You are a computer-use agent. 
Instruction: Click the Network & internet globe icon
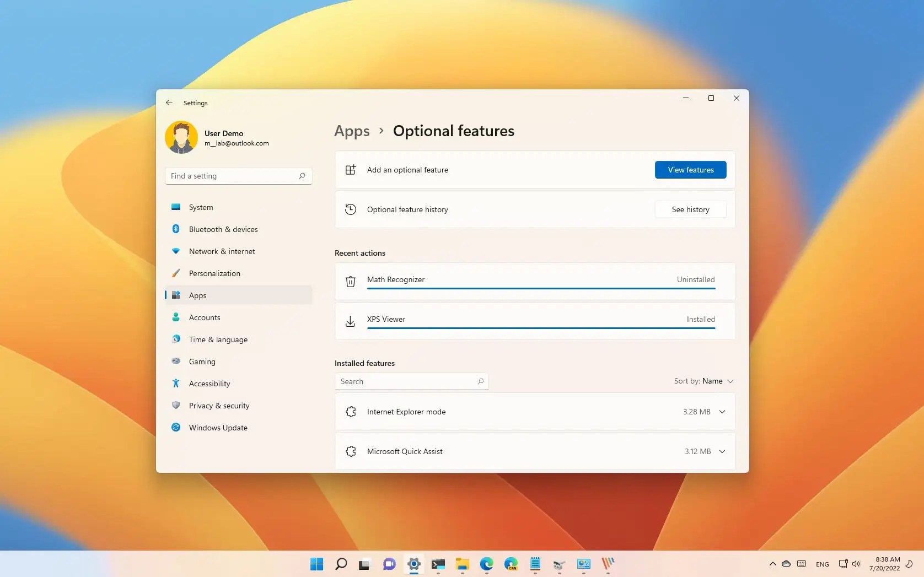(175, 251)
